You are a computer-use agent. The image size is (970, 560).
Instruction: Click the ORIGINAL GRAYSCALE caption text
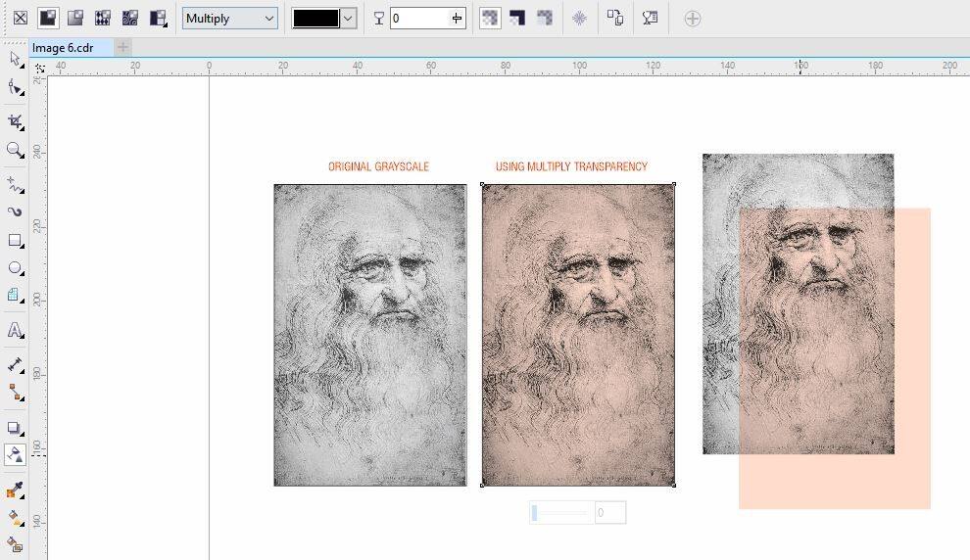(378, 166)
